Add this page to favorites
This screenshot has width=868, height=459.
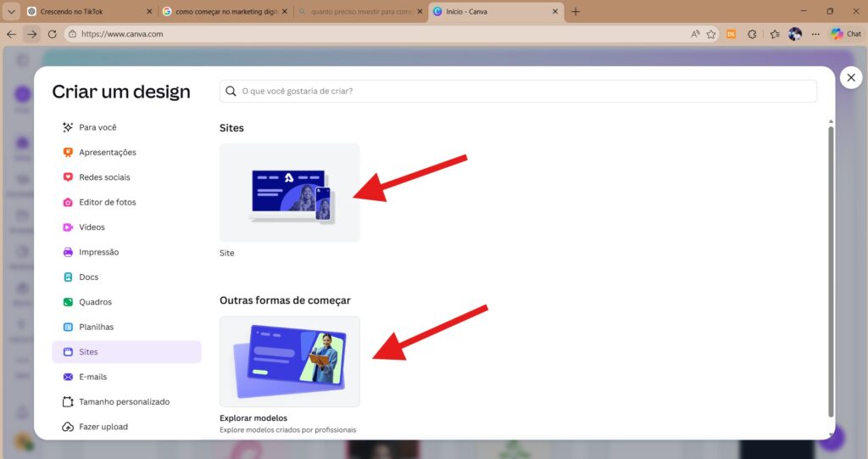click(711, 34)
